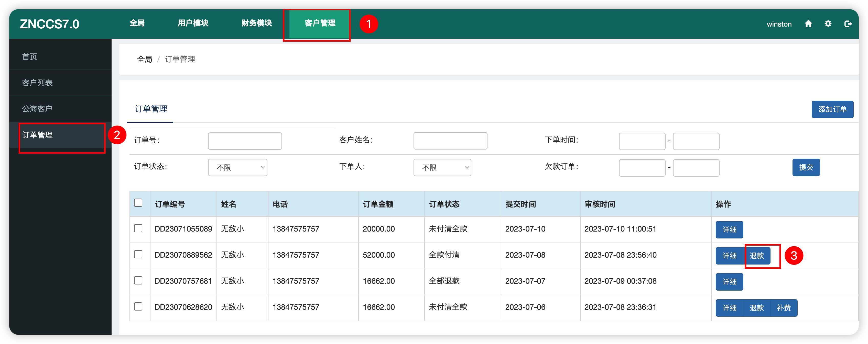Screen dimensions: 868x344
Task: Click order number DD23071055089
Action: (x=183, y=229)
